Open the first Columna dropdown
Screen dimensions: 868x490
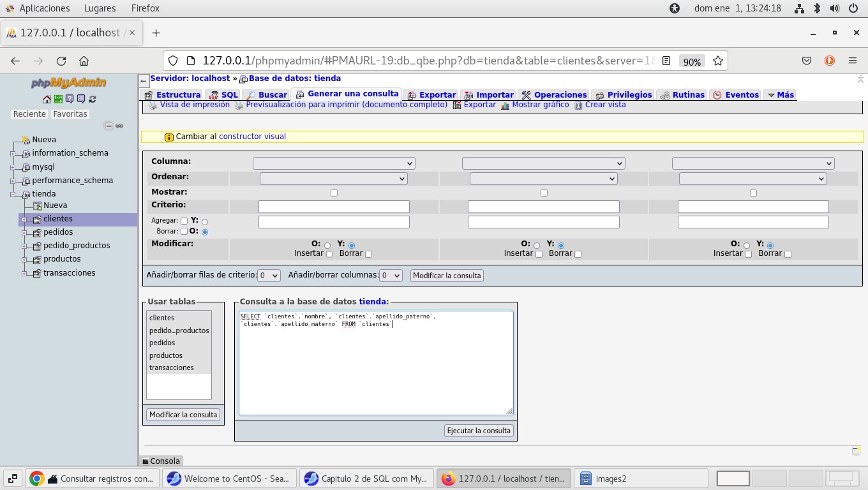(x=334, y=163)
